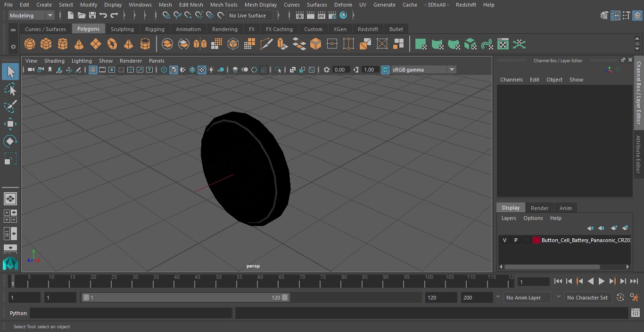Viewport: 644px width, 332px height.
Task: Select the Paint Selection tool
Action: click(x=10, y=106)
